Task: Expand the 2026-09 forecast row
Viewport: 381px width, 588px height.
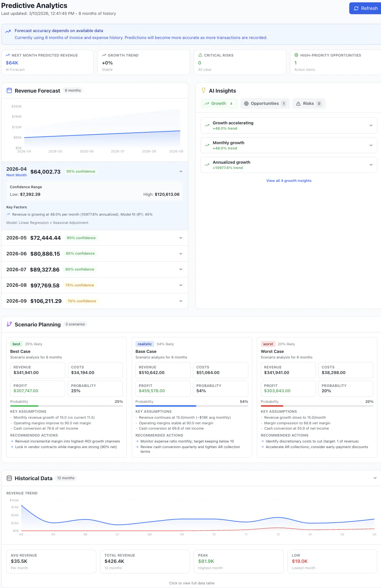Action: point(181,301)
